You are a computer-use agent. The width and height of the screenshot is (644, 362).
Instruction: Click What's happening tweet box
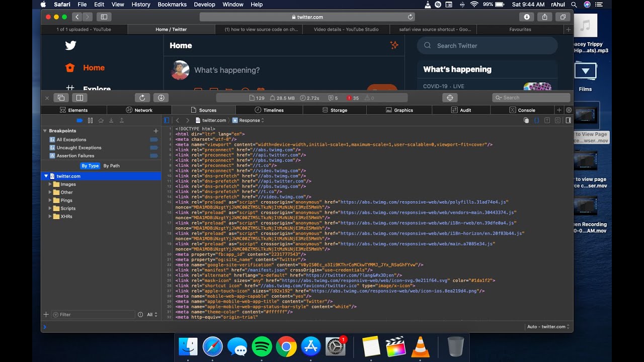point(227,70)
